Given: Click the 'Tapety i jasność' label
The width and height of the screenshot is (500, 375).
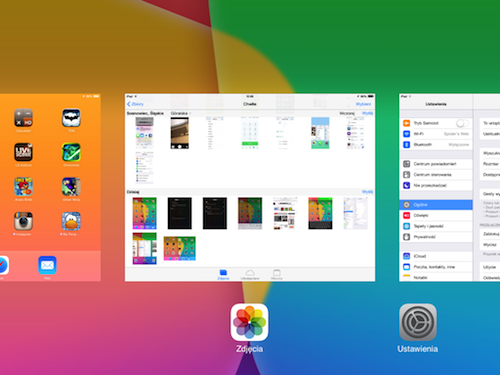Looking at the screenshot, I should click(429, 226).
